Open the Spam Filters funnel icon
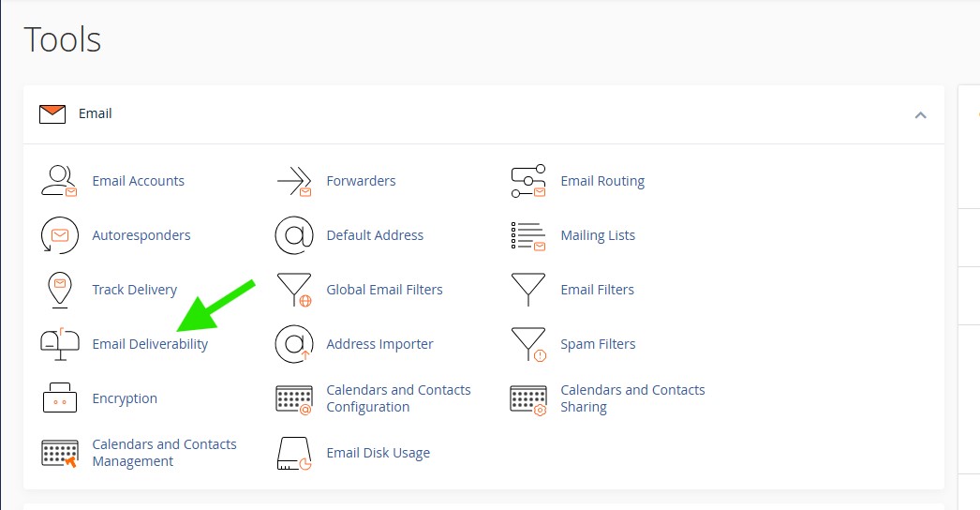The width and height of the screenshot is (980, 510). (x=528, y=344)
